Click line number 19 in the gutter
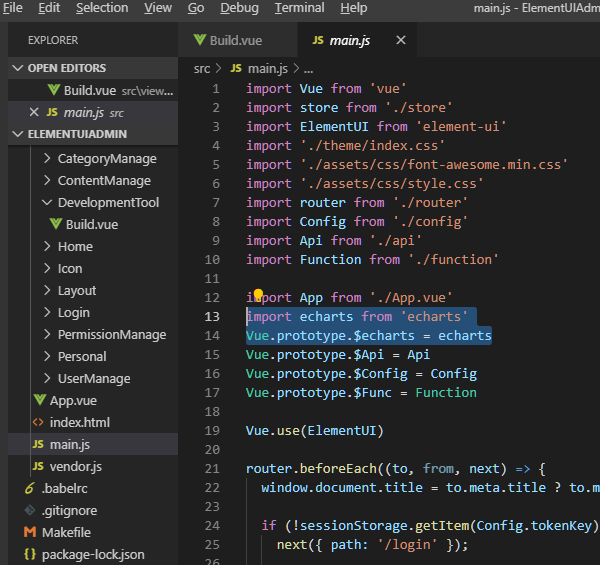Screen dimensions: 600x565 pos(211,431)
